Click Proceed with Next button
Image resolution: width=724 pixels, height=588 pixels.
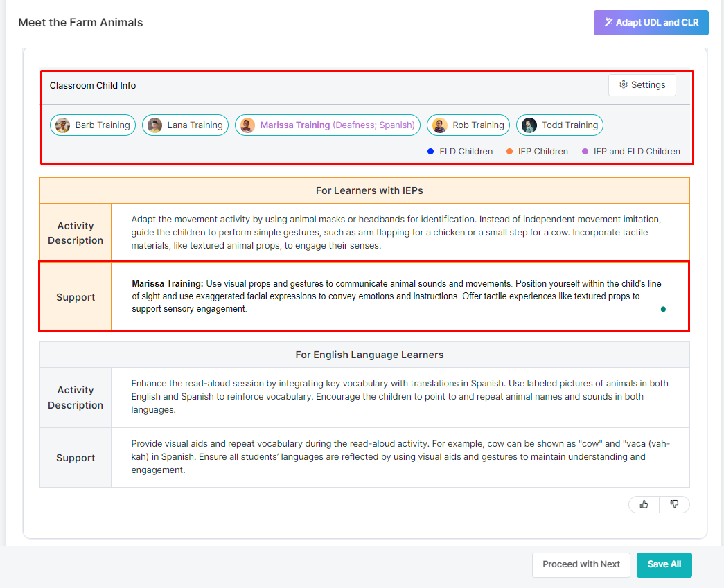[x=581, y=564]
